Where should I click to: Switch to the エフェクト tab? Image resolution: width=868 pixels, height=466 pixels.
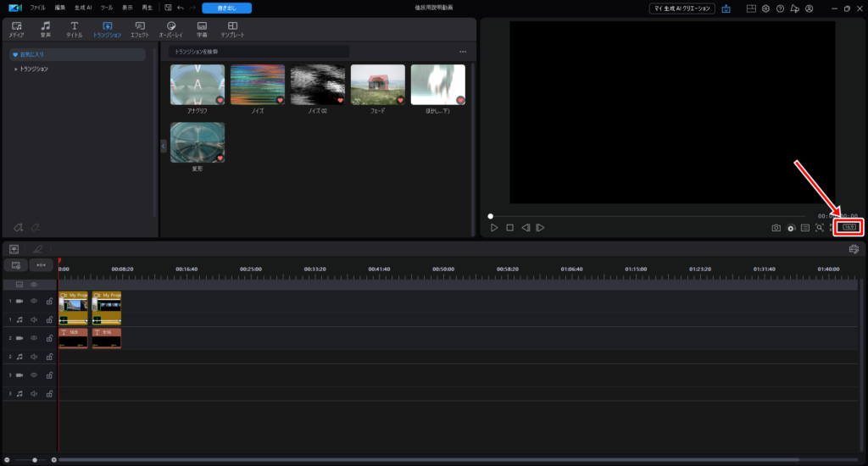(139, 30)
